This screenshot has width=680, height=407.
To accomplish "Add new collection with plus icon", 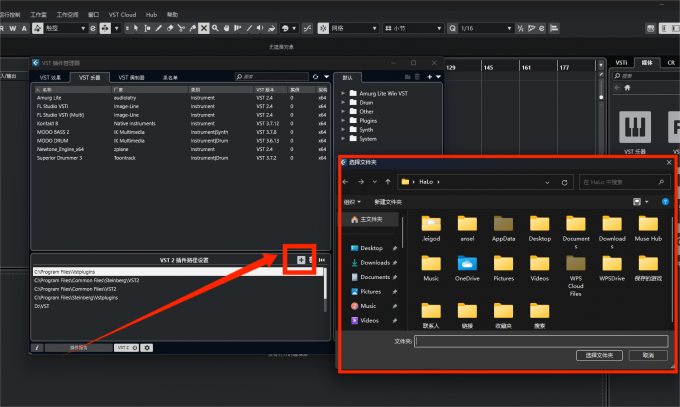I will click(429, 77).
